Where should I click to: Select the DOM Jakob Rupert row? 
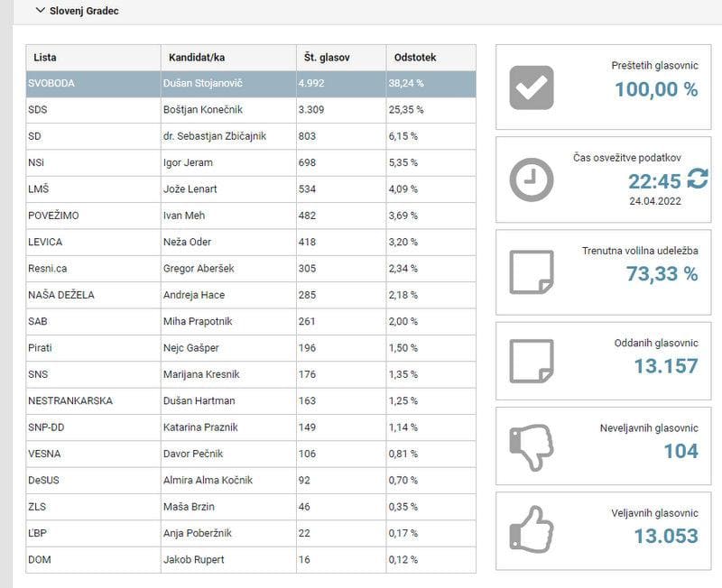click(250, 560)
